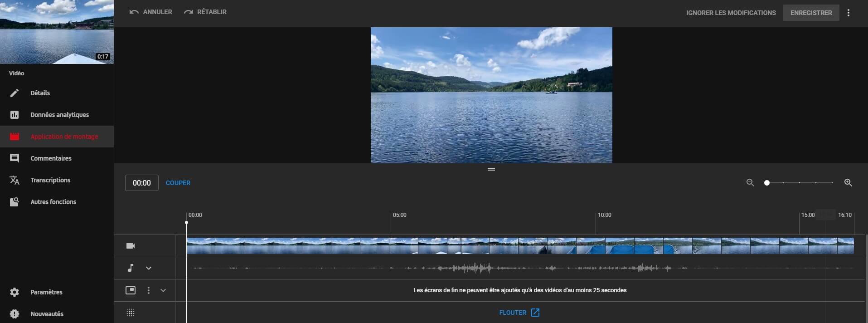The image size is (868, 323).
Task: Click the audio waveform track
Action: (520, 268)
